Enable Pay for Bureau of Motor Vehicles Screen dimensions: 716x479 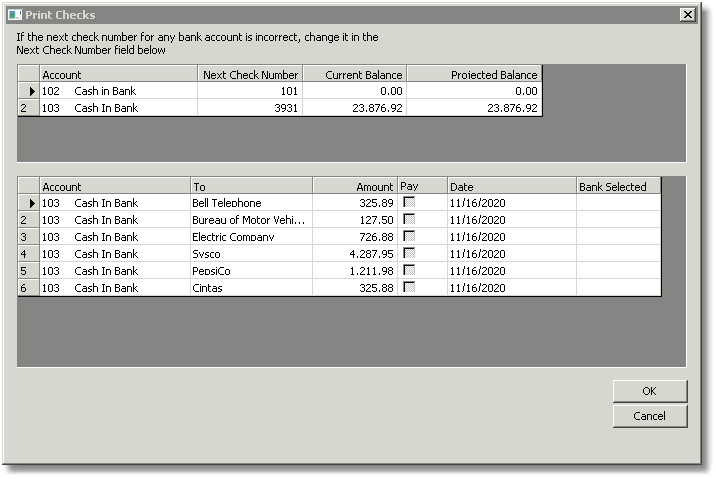(x=409, y=219)
